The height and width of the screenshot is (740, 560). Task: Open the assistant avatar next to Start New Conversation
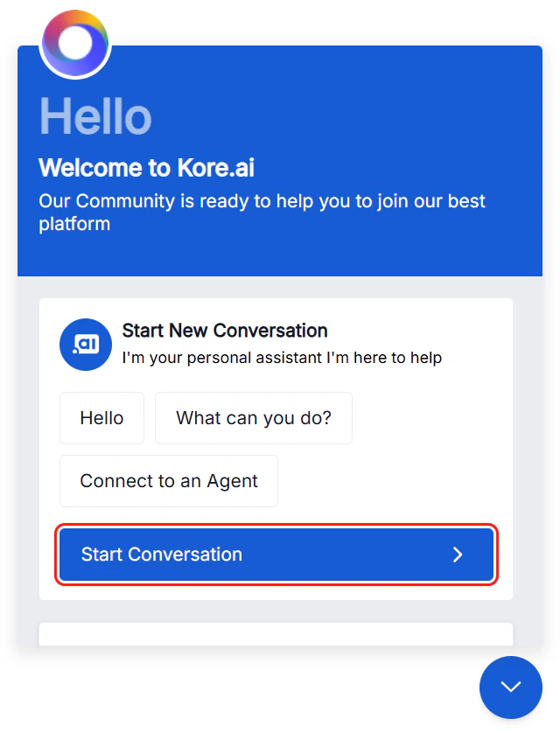[x=85, y=344]
